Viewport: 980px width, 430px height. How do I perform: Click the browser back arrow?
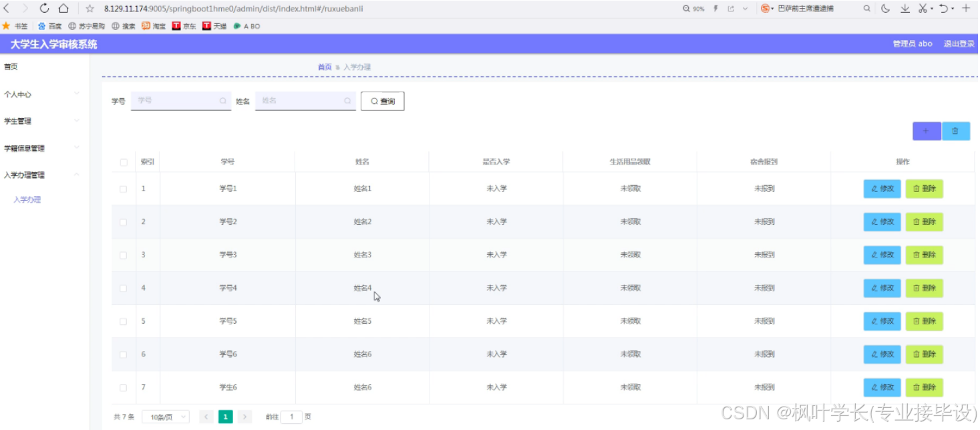coord(7,8)
